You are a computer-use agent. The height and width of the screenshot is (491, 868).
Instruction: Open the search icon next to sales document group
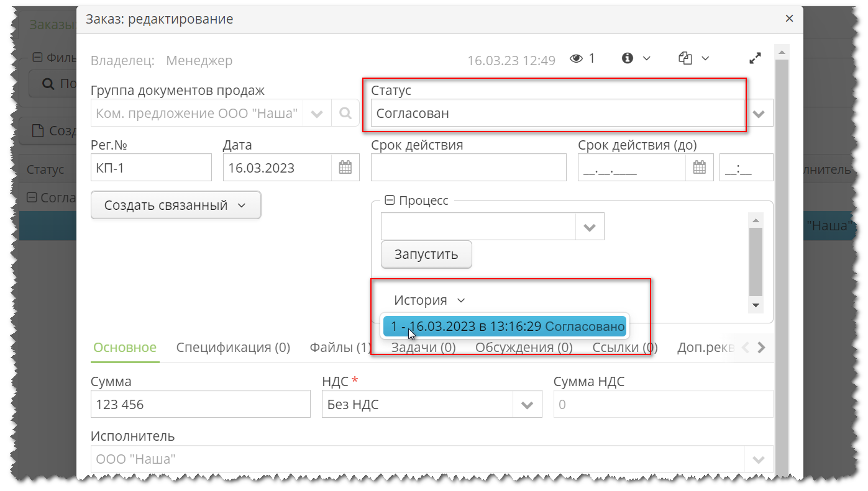coord(345,113)
